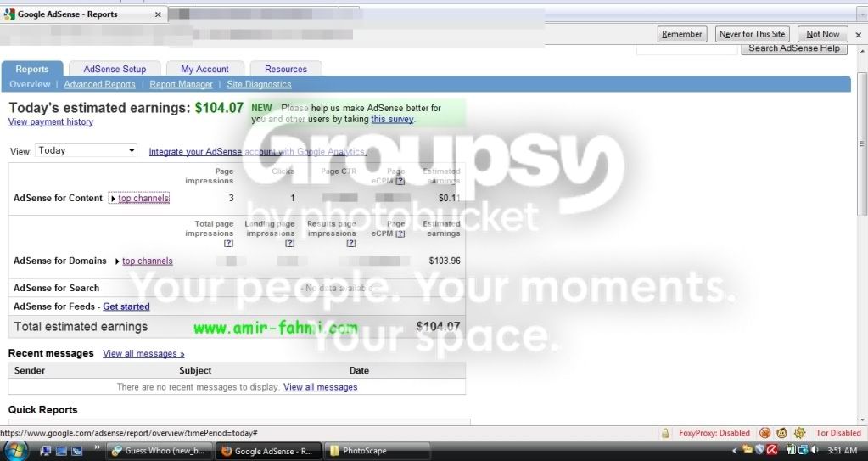The image size is (868, 461).
Task: Expand AdSense for Content top channels arrow
Action: coord(113,199)
